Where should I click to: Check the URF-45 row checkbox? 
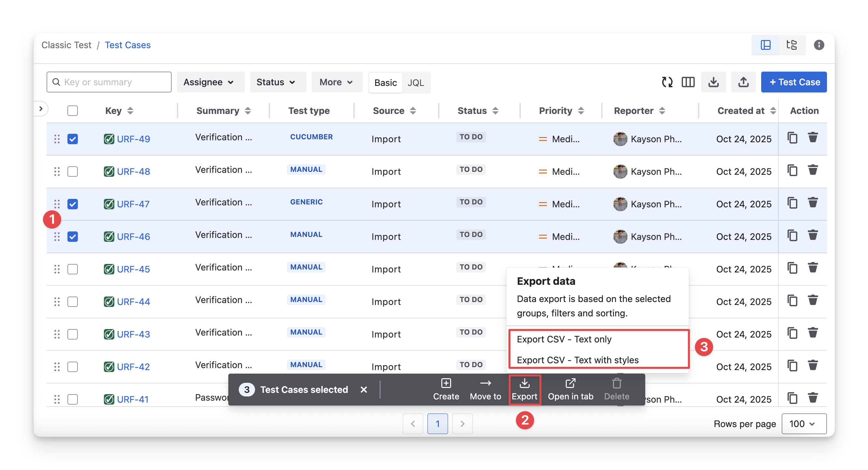[x=72, y=270]
